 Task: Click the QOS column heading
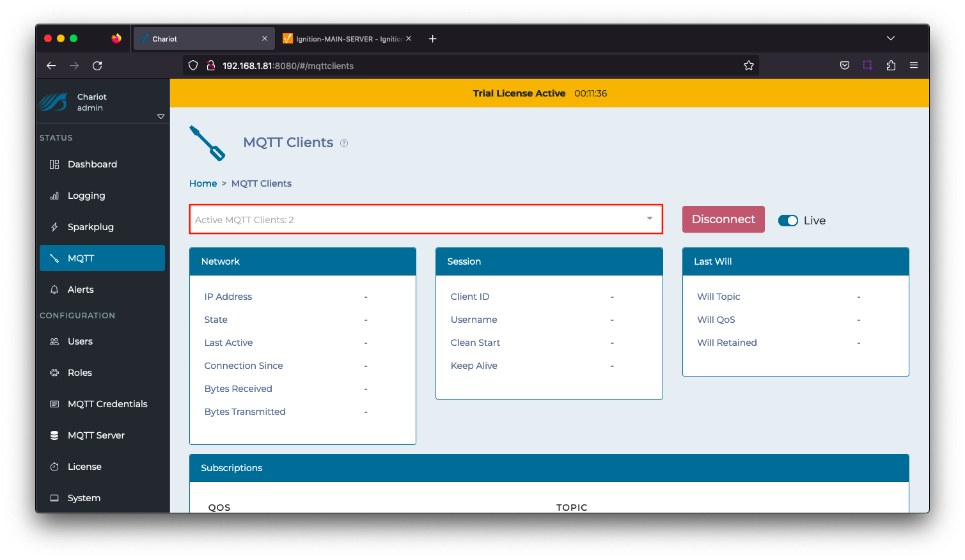click(219, 508)
